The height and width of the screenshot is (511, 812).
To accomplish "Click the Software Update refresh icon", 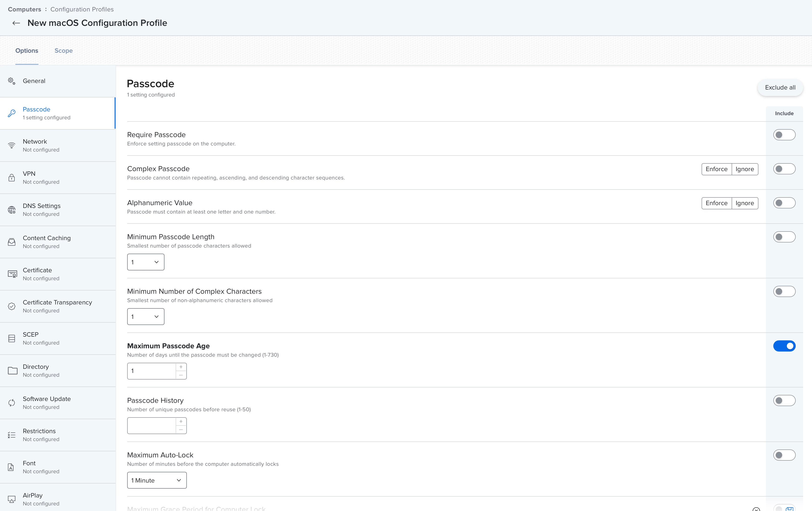I will click(x=11, y=403).
